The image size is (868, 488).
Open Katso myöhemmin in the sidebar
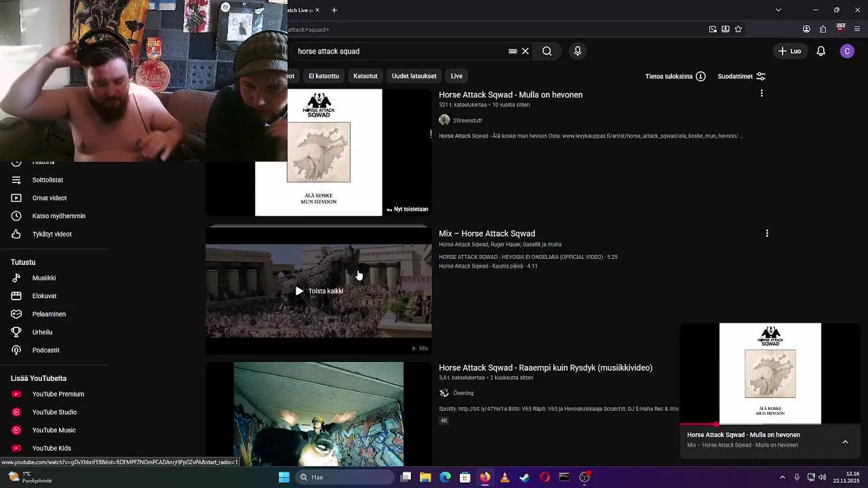[x=58, y=216]
